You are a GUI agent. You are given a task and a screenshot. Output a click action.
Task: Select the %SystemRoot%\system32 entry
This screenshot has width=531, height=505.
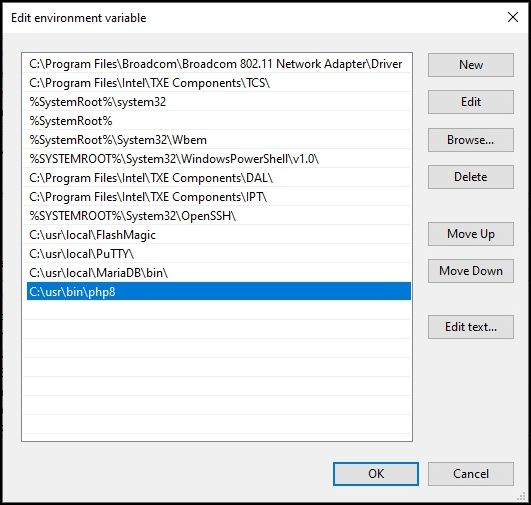tap(219, 102)
